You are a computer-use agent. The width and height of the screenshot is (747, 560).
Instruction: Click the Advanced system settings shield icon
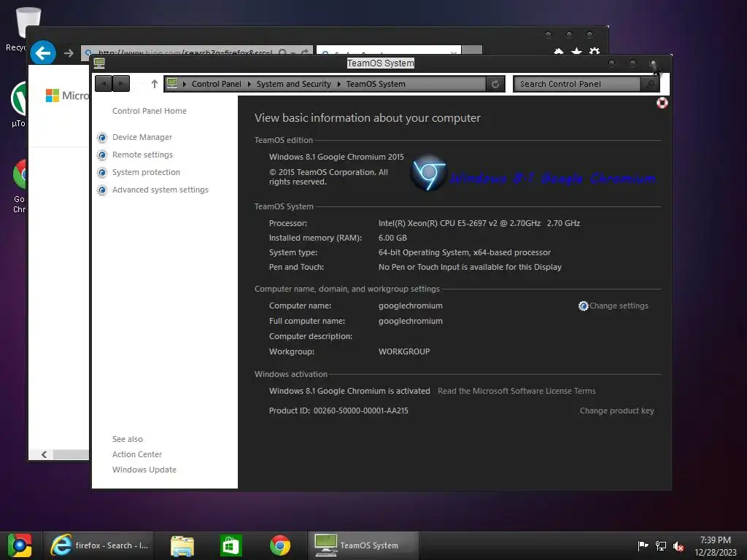pyautogui.click(x=102, y=190)
